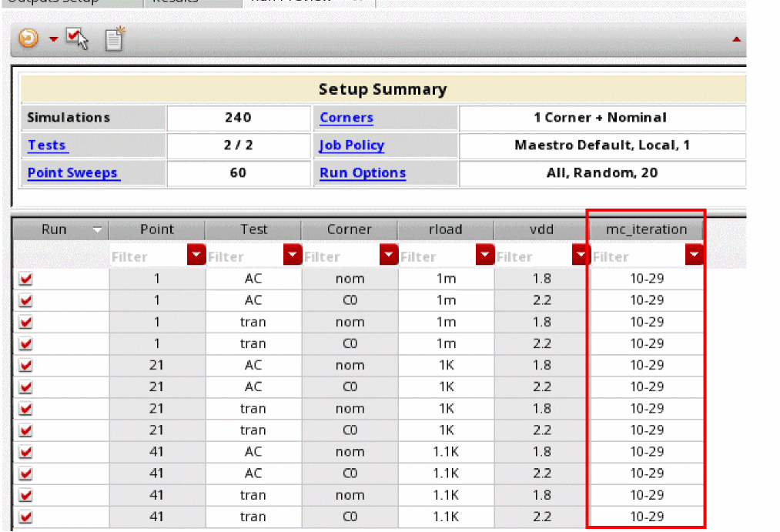This screenshot has height=532, width=780.
Task: Click the document notes icon in toolbar
Action: pyautogui.click(x=115, y=38)
